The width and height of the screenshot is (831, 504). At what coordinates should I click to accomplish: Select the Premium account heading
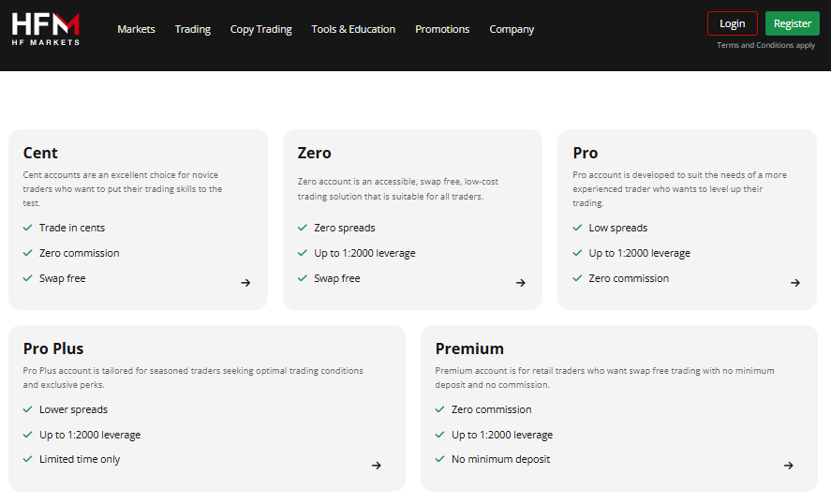coord(469,348)
